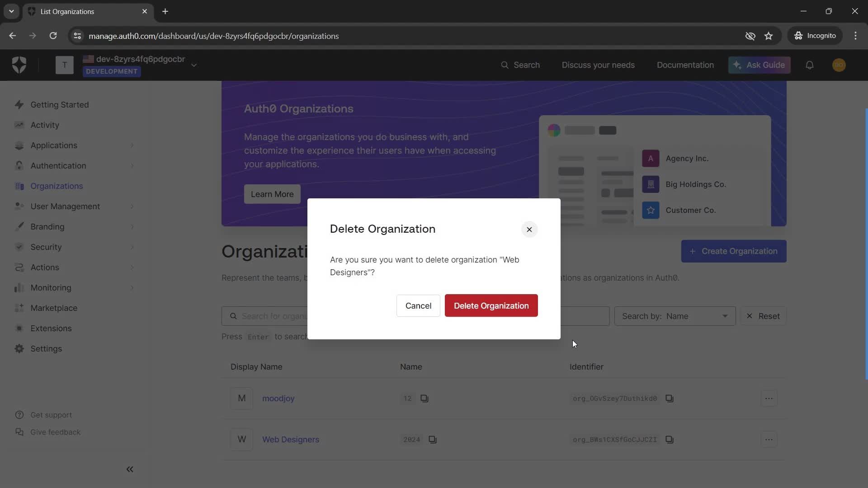This screenshot has height=488, width=868.
Task: Go back with browser back arrow
Action: (12, 36)
